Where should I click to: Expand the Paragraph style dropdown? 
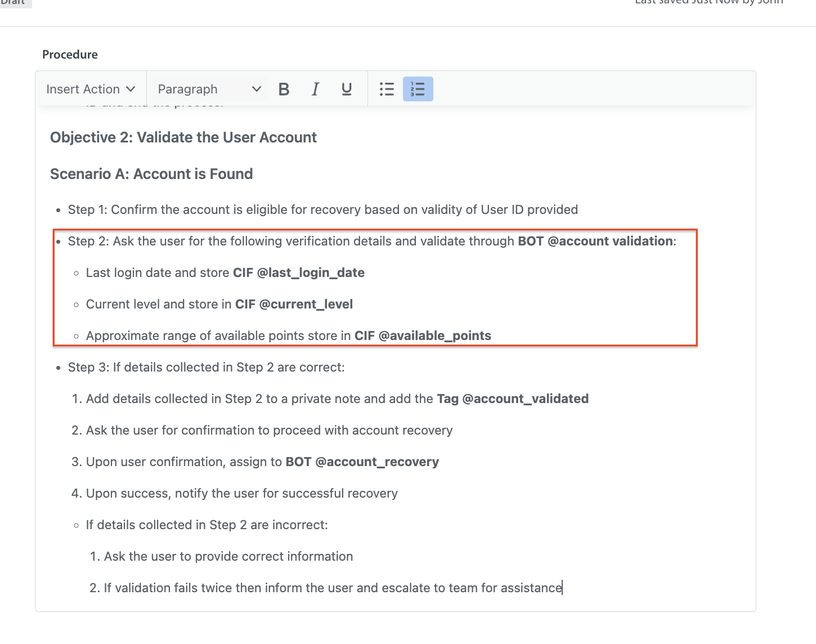[x=209, y=89]
